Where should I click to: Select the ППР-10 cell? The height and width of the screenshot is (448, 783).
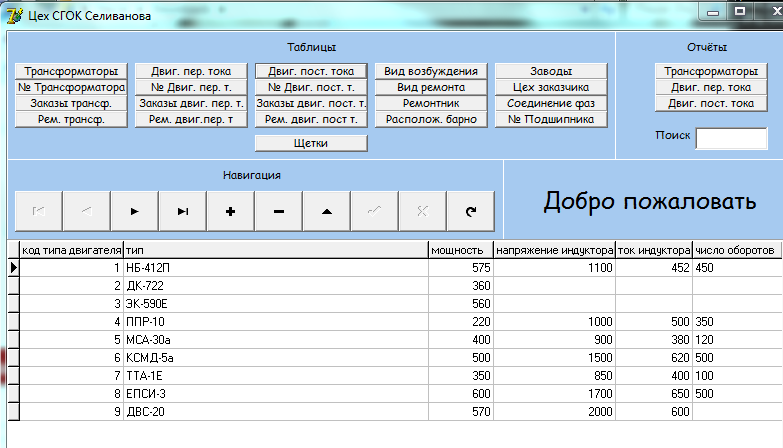tap(276, 322)
